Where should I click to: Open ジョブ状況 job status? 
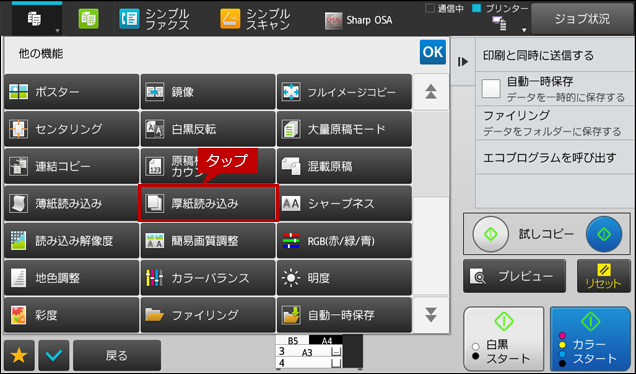tap(582, 19)
